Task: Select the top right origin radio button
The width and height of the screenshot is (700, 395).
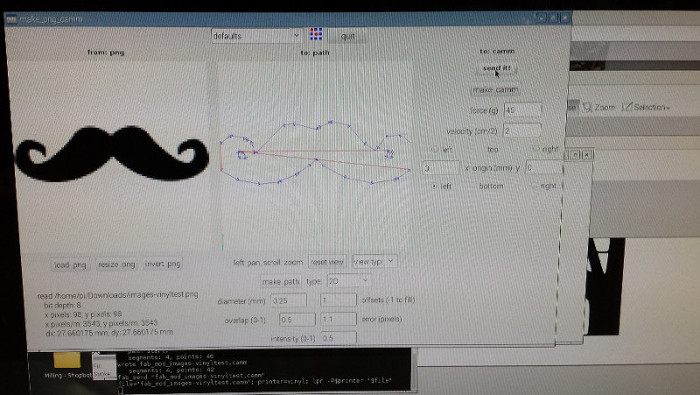Action: pos(536,149)
